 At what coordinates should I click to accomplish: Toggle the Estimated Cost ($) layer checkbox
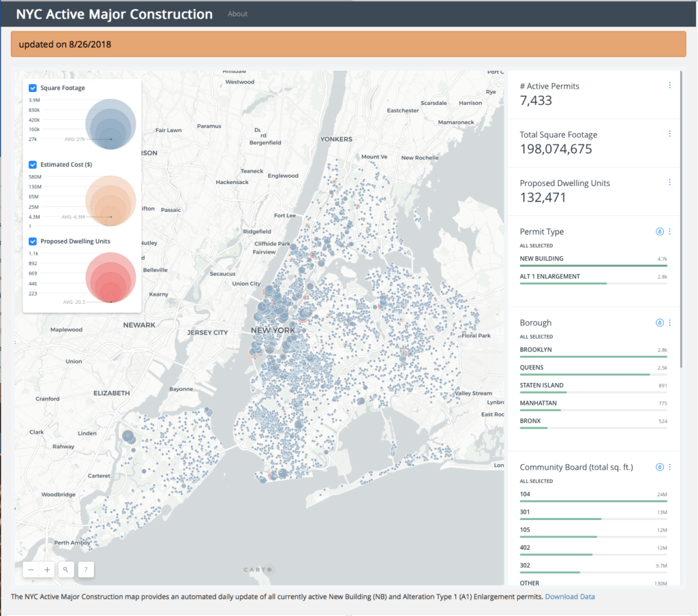(33, 164)
